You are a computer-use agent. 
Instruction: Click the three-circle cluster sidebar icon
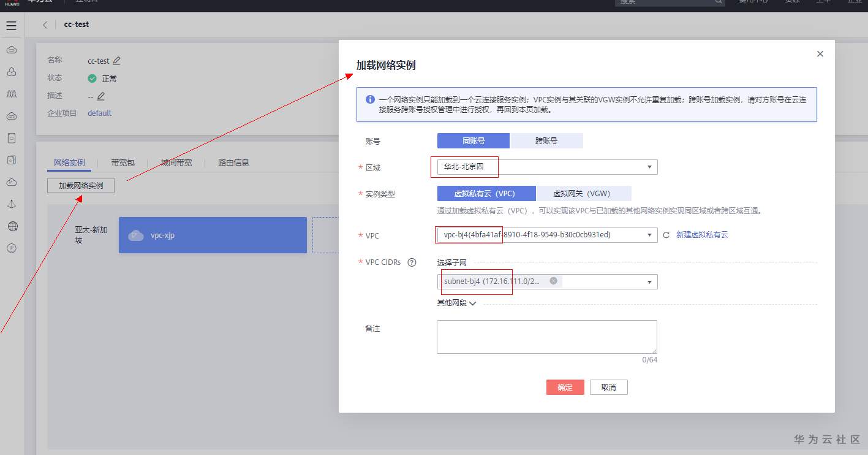point(12,72)
